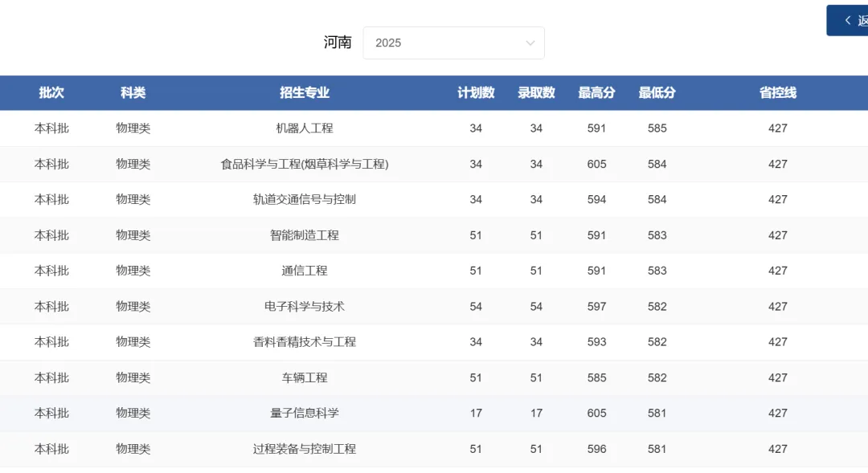
Task: Select the 量子信息科学 major cell
Action: pos(305,414)
